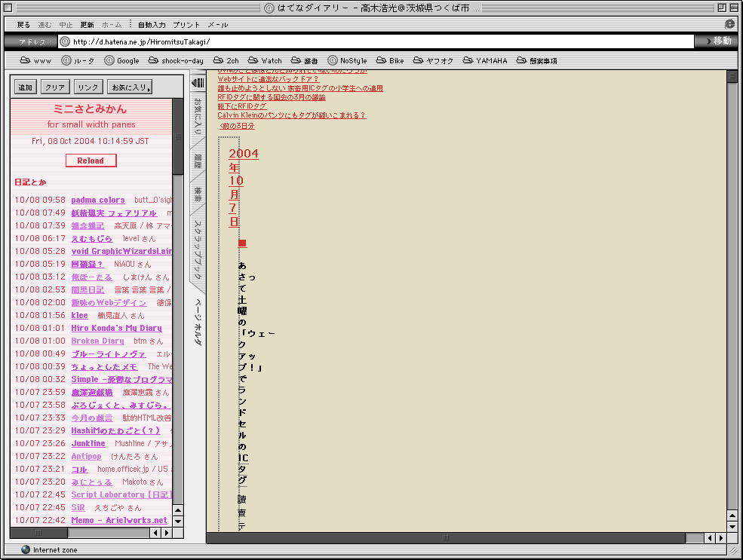Click the Internet zone globe icon
The image size is (743, 560).
pos(26,550)
